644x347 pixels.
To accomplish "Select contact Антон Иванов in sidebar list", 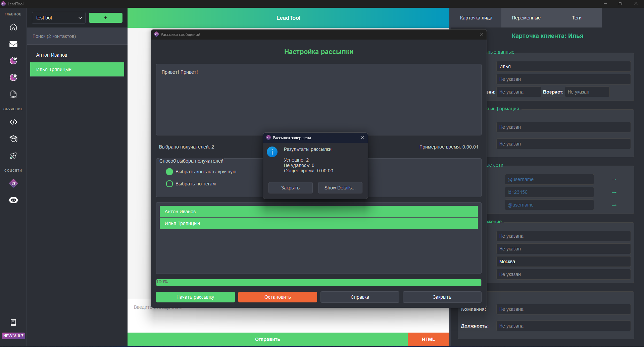I will (x=77, y=55).
